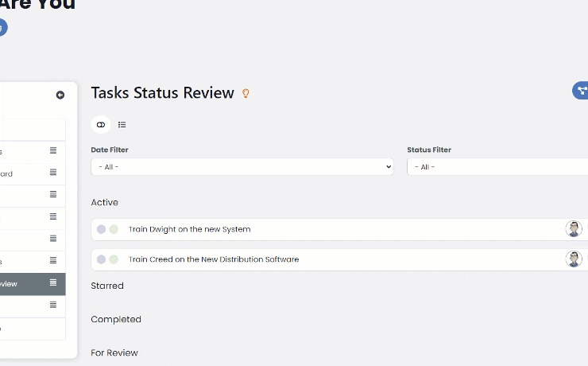The height and width of the screenshot is (366, 588).
Task: Open task "Train Creed on the New Distribution Software"
Action: pyautogui.click(x=214, y=259)
